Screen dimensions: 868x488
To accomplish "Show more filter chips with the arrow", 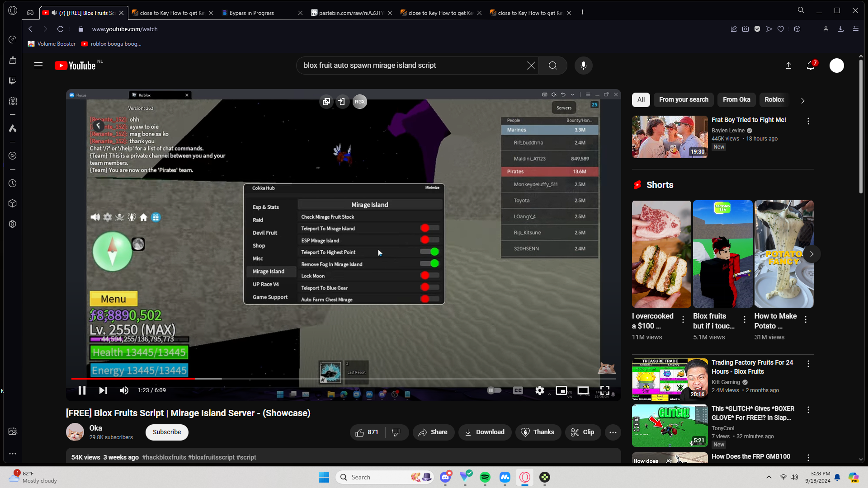I will (803, 100).
